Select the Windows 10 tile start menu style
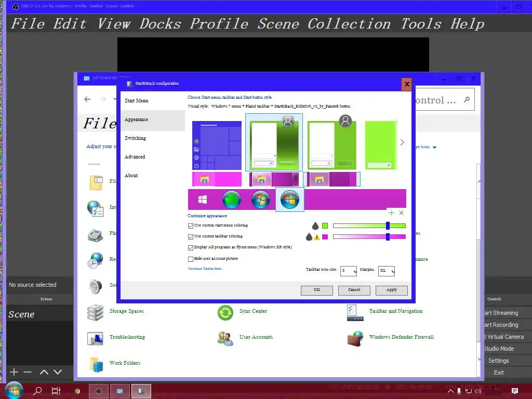This screenshot has height=399, width=532. (217, 145)
